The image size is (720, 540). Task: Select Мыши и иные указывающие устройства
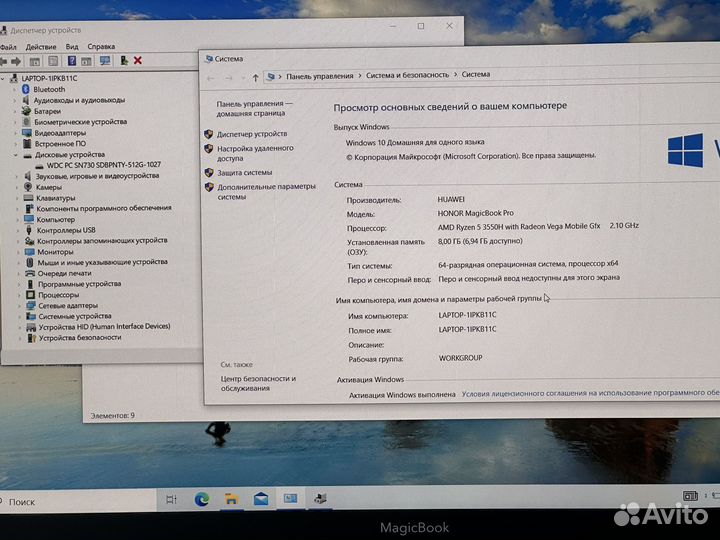(102, 262)
